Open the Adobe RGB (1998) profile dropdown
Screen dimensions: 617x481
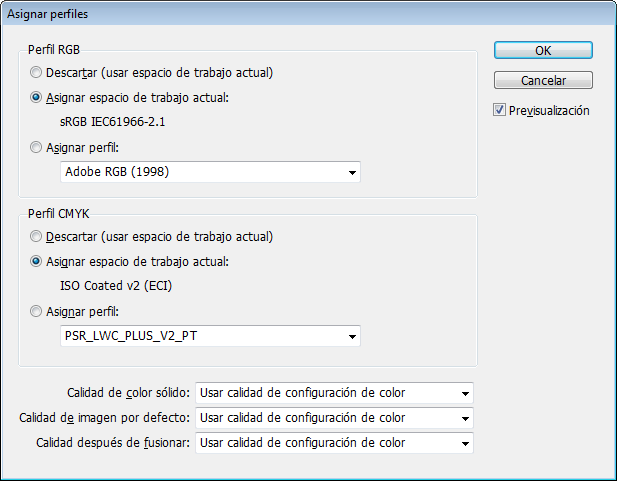point(210,172)
